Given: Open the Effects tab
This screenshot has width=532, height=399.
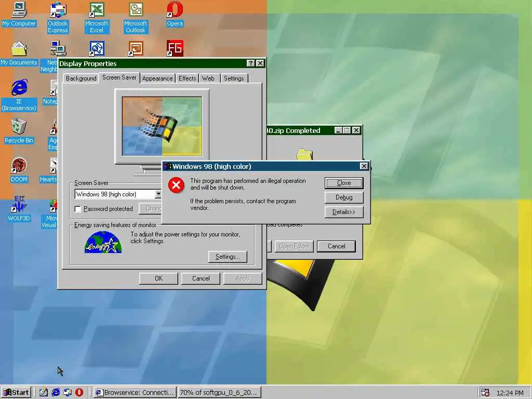Looking at the screenshot, I should click(x=187, y=78).
